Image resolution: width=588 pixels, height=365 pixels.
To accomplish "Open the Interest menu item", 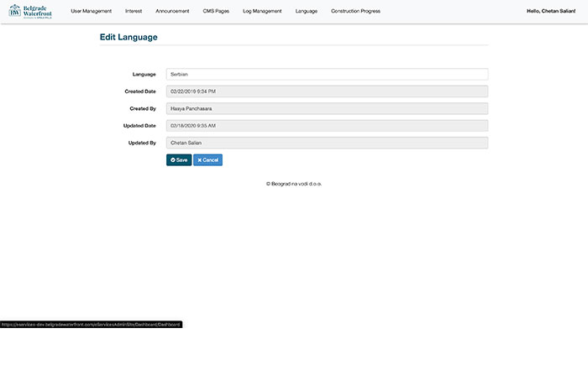I will click(134, 11).
